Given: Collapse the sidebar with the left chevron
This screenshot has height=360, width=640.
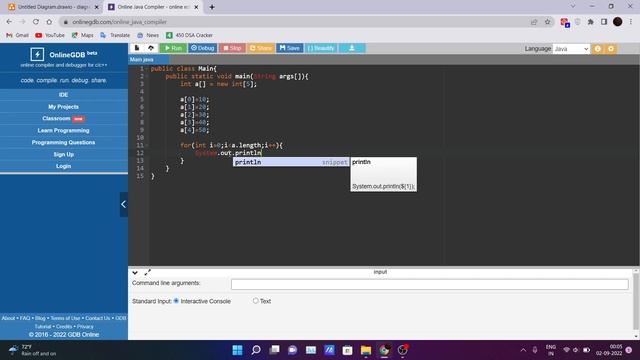Looking at the screenshot, I should (x=124, y=204).
